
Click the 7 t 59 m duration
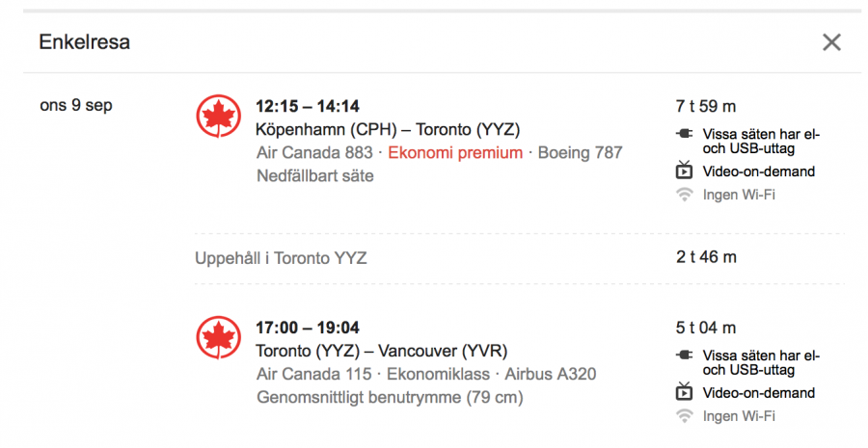point(706,106)
